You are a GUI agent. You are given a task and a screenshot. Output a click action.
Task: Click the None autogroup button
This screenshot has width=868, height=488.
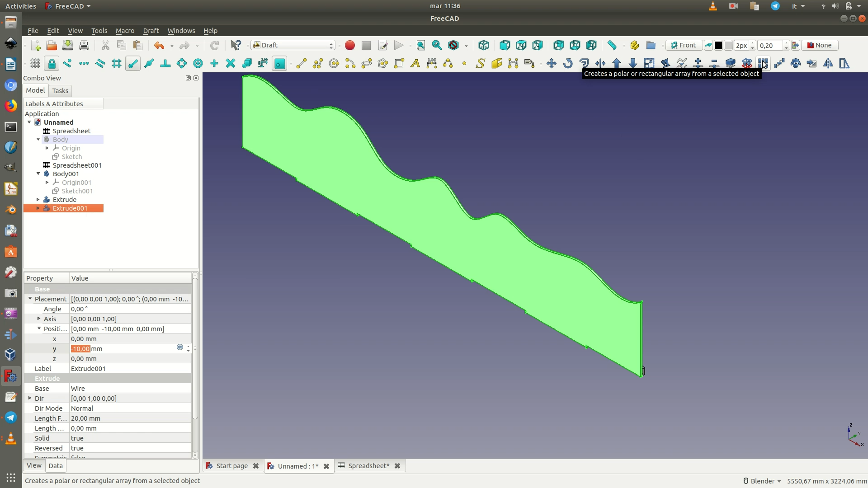(820, 45)
